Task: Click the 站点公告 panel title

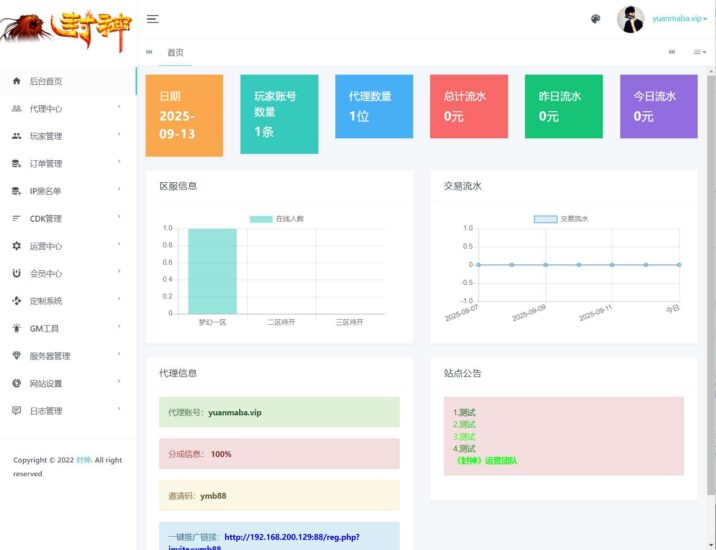Action: pos(463,373)
